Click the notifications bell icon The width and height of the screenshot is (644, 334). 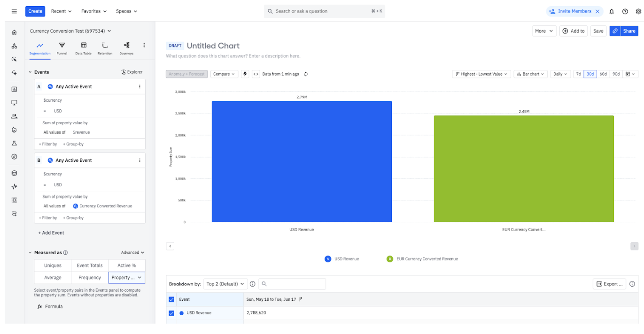[612, 11]
